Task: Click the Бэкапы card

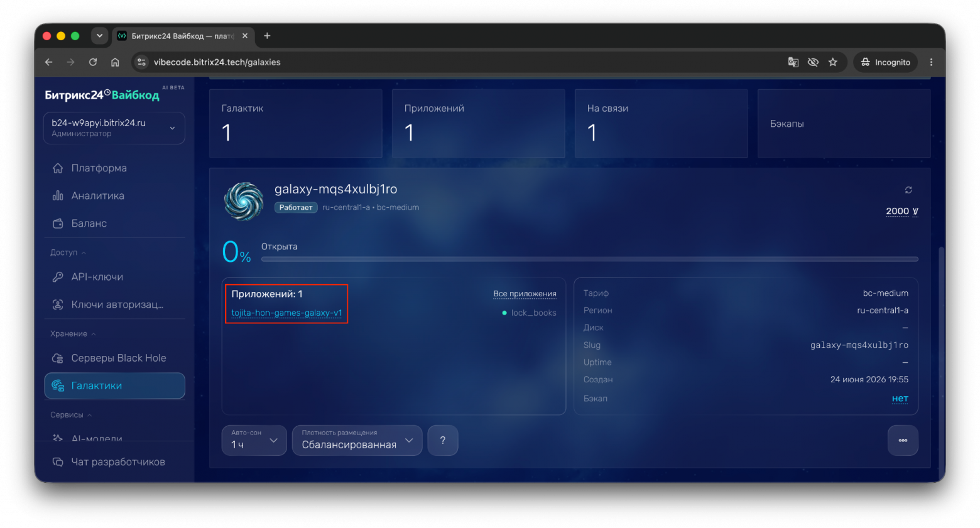Action: [x=844, y=123]
